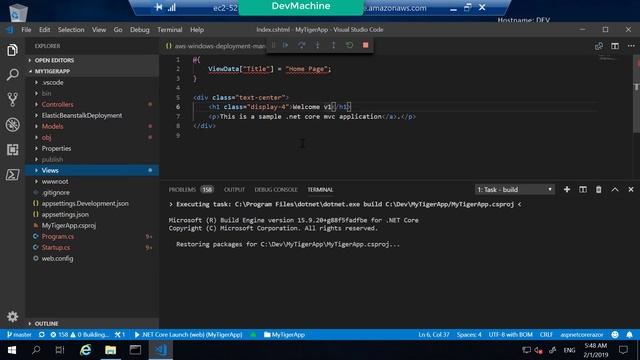This screenshot has width=640, height=360.
Task: Click Step Into in debug toolbar
Action: pos(318,45)
